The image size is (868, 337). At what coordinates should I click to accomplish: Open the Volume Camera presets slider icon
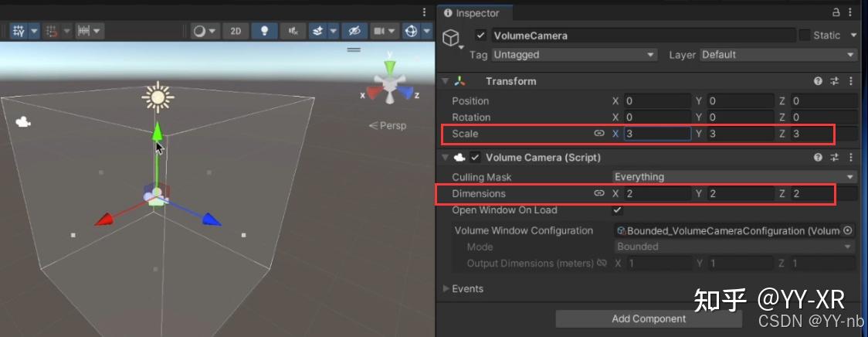coord(835,158)
